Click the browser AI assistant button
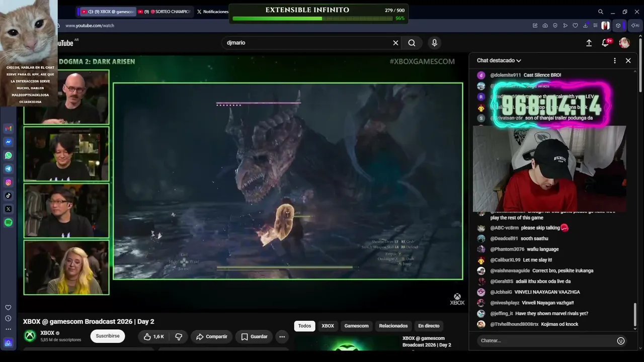 pos(635,26)
